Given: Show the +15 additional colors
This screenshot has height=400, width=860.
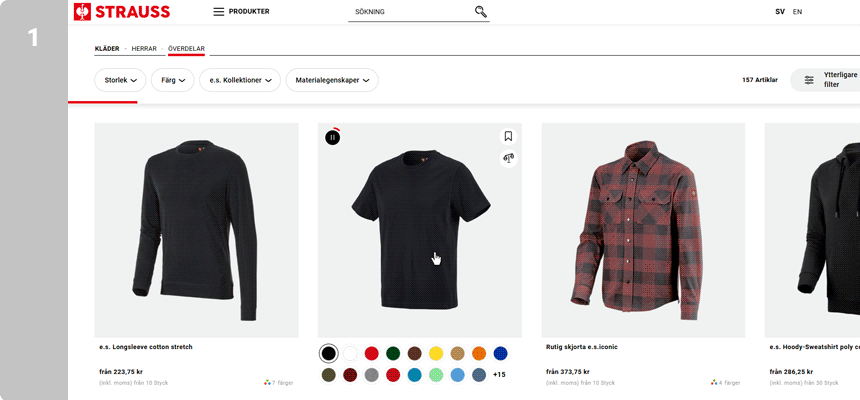Looking at the screenshot, I should click(x=499, y=375).
